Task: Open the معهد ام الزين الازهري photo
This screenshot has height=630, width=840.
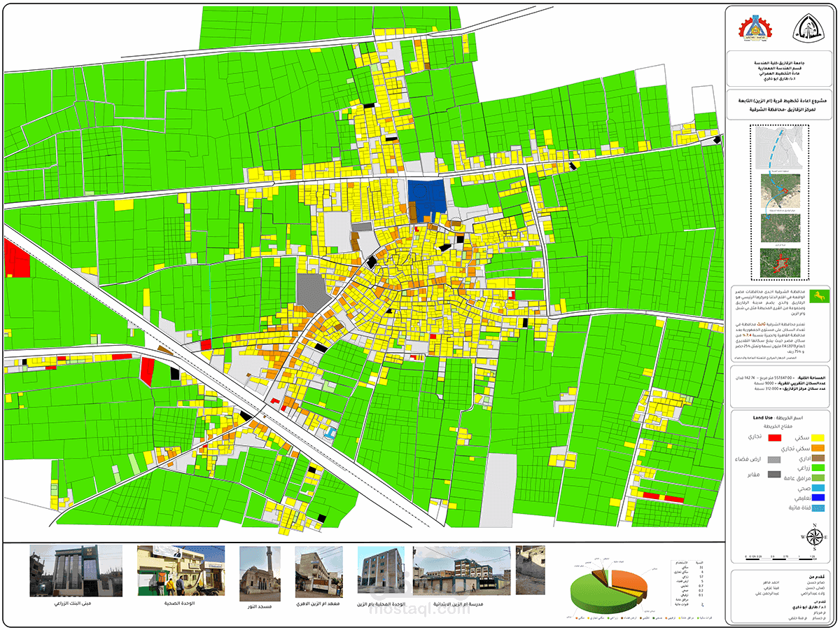Action: [318, 571]
